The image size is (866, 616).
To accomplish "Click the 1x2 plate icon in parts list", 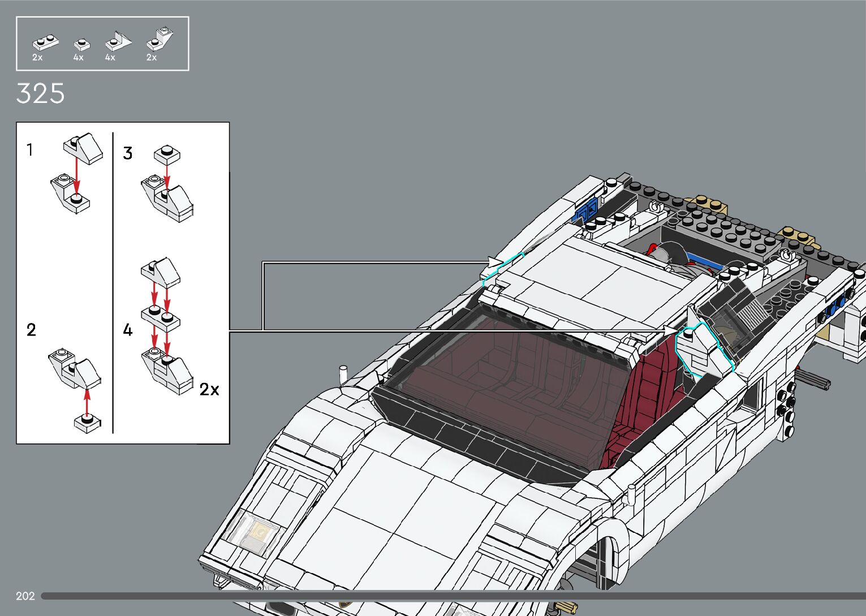I will [45, 42].
